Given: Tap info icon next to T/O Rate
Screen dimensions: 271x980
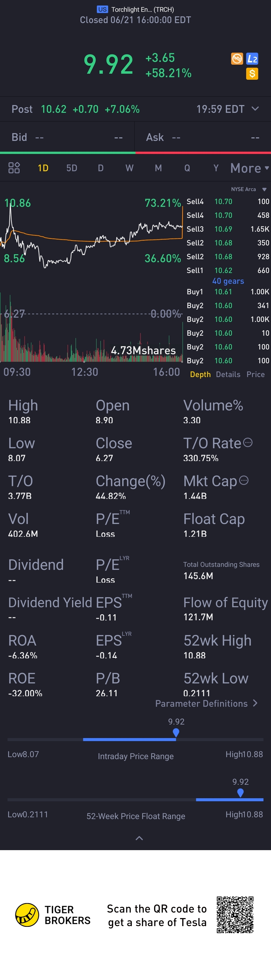Looking at the screenshot, I should click(x=248, y=442).
